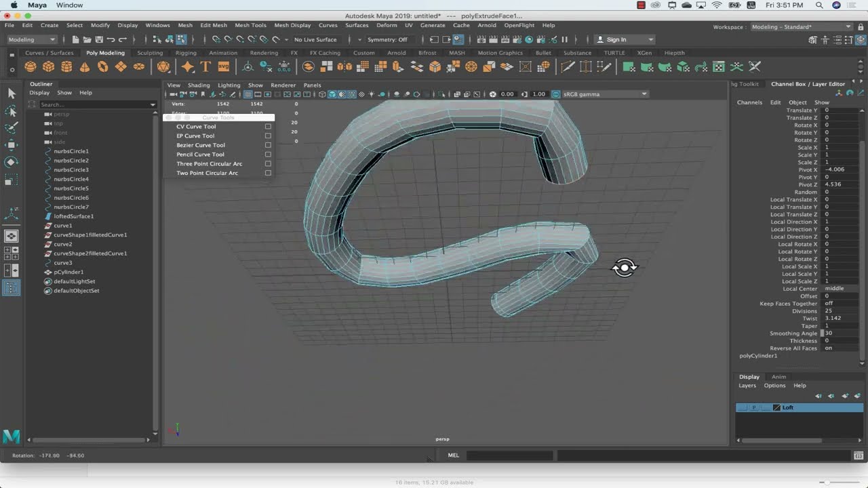The height and width of the screenshot is (488, 868).
Task: Open EP Curve Tool options box
Action: point(268,136)
